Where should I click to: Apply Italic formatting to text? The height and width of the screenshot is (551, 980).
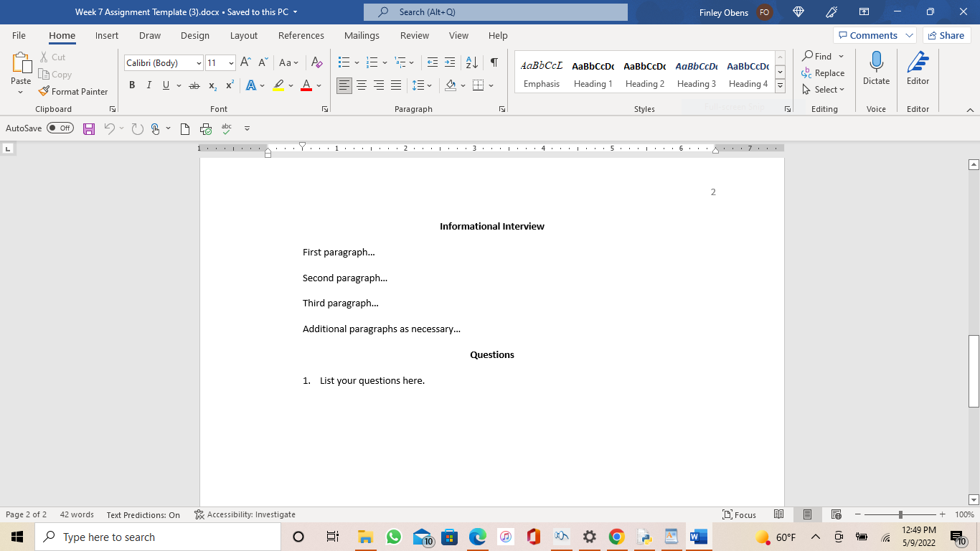click(x=149, y=85)
